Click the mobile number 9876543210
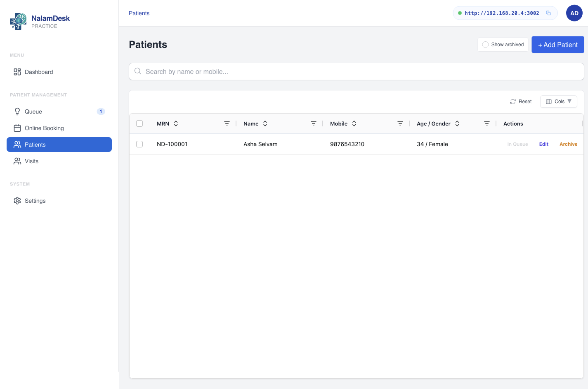588x389 pixels. [x=347, y=144]
